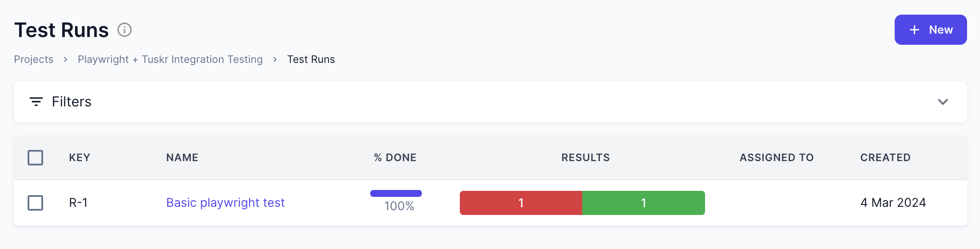Sort by the Name column header
The image size is (980, 249).
[182, 158]
